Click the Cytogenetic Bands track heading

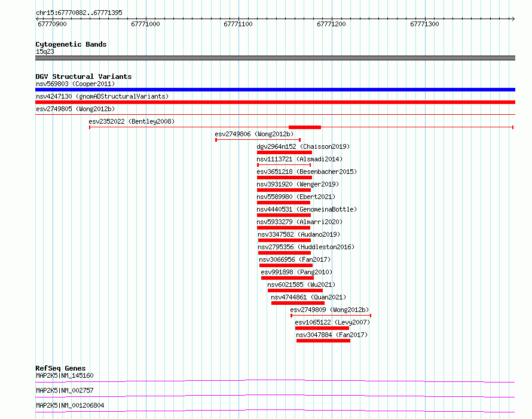(x=71, y=44)
